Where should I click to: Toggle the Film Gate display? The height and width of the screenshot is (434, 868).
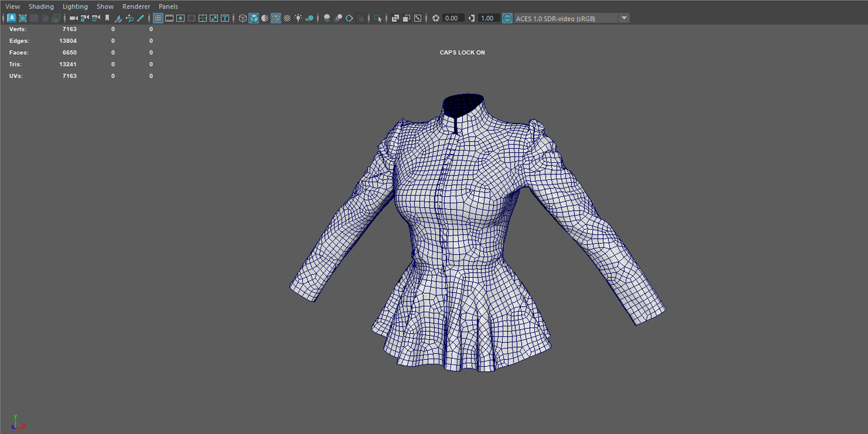[x=169, y=18]
